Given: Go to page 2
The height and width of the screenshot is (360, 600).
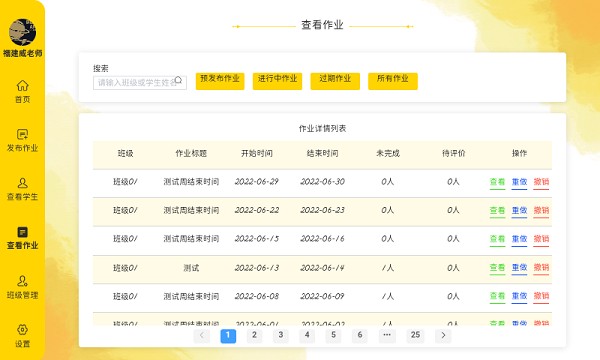Looking at the screenshot, I should 254,336.
